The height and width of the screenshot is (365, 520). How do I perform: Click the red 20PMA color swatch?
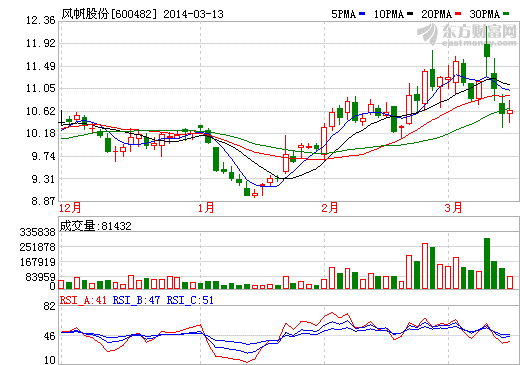click(x=458, y=14)
